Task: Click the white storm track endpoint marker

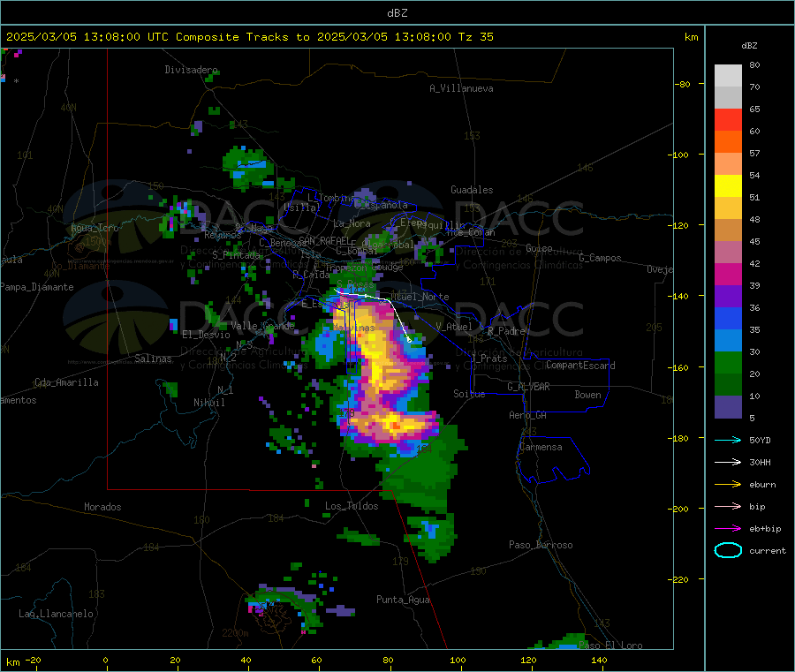Action: (x=409, y=341)
